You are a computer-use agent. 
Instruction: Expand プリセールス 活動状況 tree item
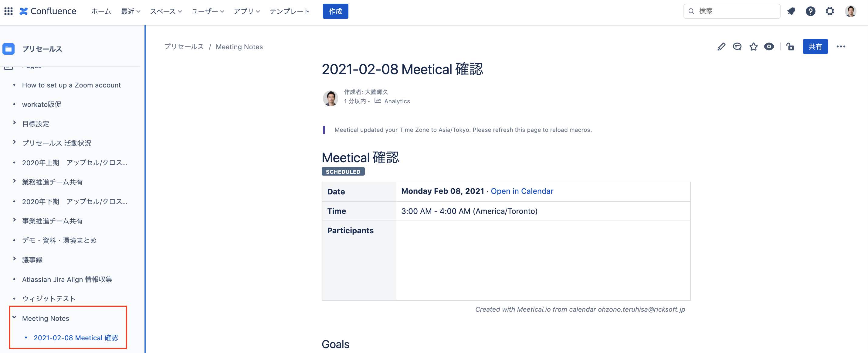pyautogui.click(x=14, y=142)
